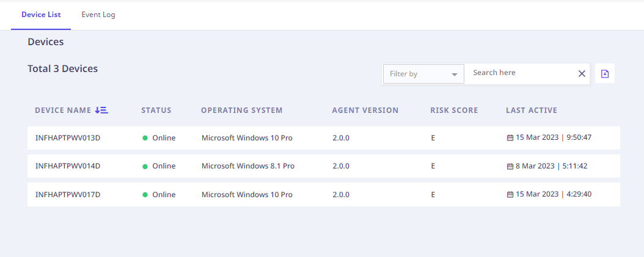The image size is (644, 257).
Task: Select the INFHAPTPWV017D device row
Action: click(68, 195)
